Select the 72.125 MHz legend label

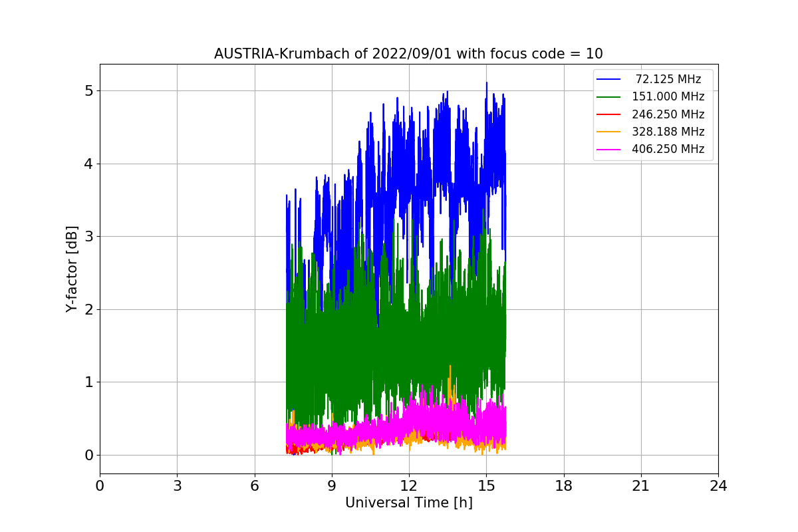coord(668,79)
